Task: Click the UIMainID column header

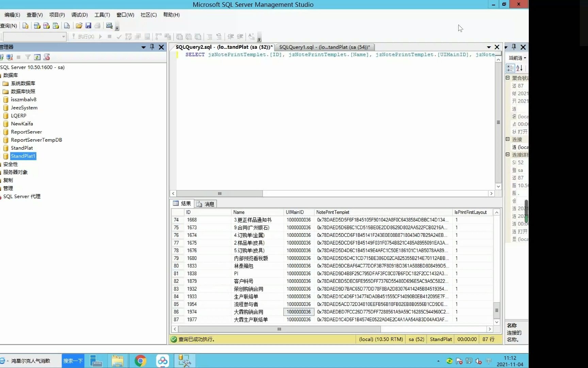Action: (299, 212)
